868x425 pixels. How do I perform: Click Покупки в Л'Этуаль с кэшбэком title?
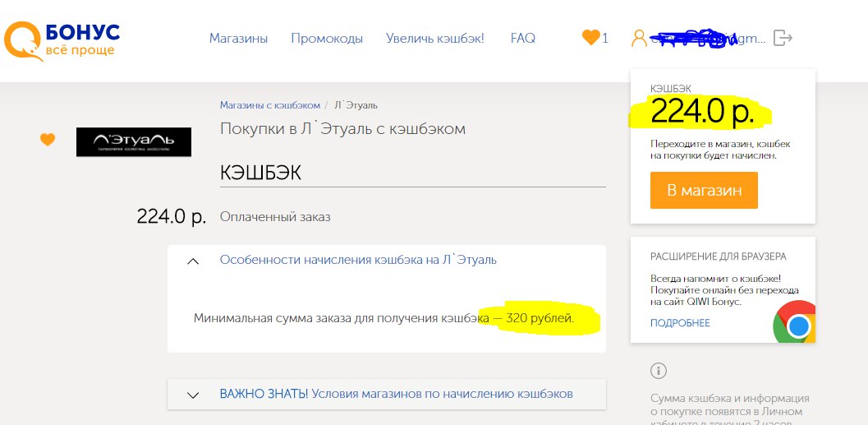(x=342, y=129)
